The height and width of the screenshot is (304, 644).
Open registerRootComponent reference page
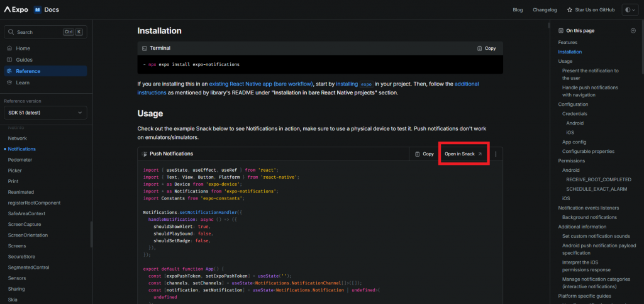(x=34, y=203)
